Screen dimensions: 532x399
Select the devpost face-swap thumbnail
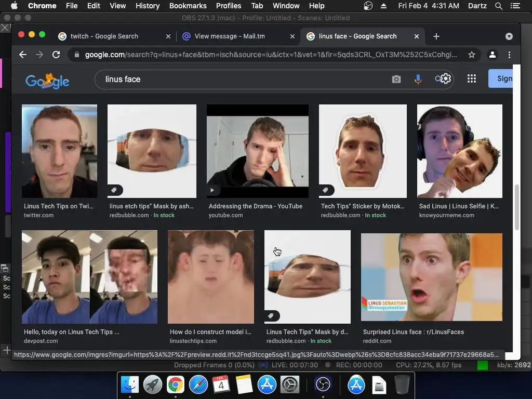tap(89, 277)
